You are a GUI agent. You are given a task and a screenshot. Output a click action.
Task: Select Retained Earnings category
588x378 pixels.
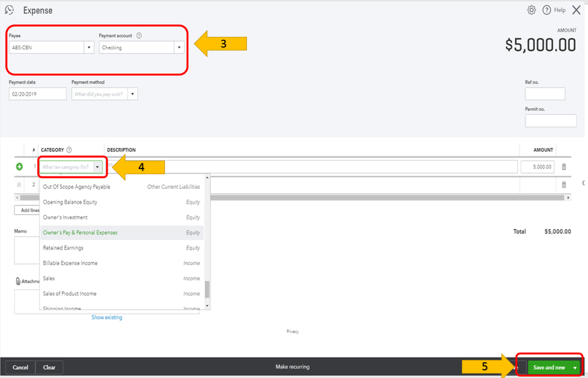[x=121, y=248]
